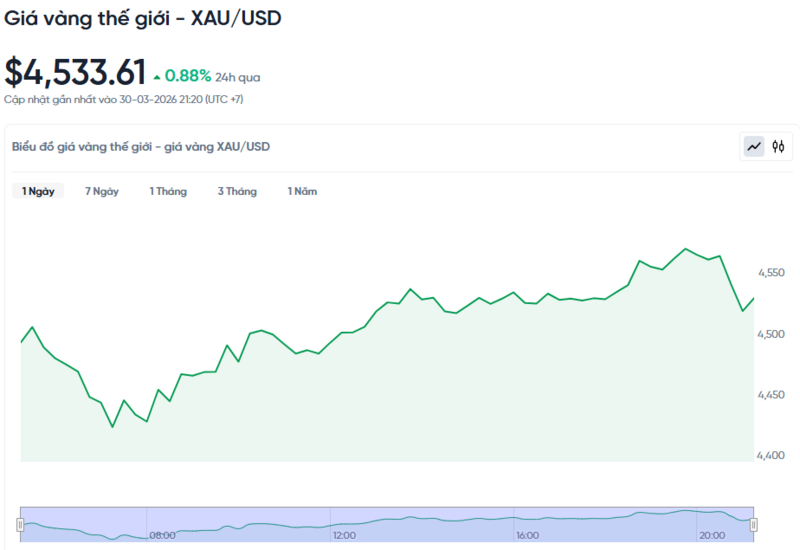Click the 12:00 mark on navigator
This screenshot has width=800, height=550.
click(345, 536)
